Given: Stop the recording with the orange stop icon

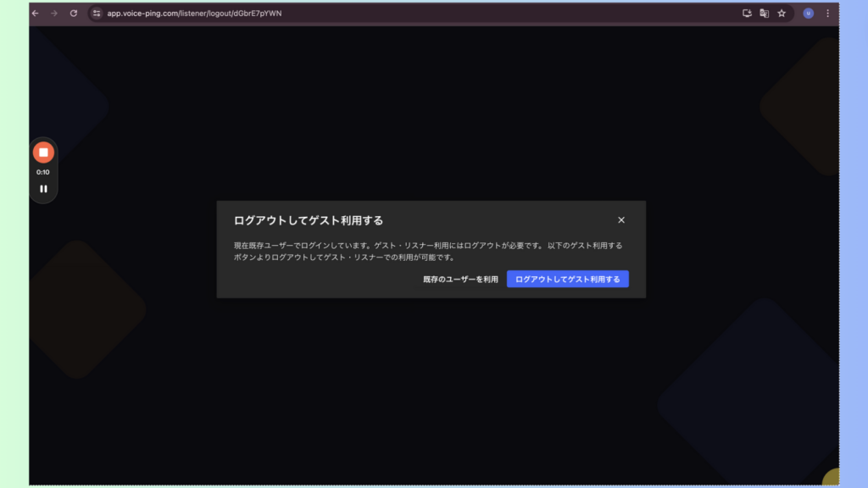Looking at the screenshot, I should click(43, 152).
